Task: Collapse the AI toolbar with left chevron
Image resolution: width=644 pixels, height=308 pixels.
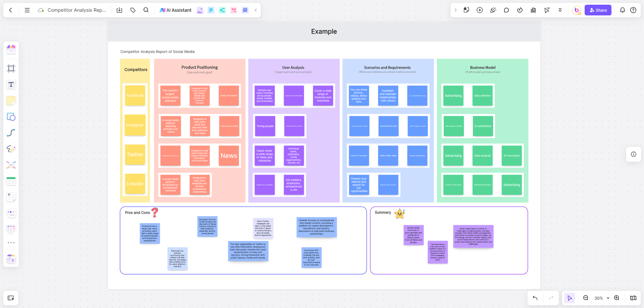Action: pyautogui.click(x=256, y=10)
